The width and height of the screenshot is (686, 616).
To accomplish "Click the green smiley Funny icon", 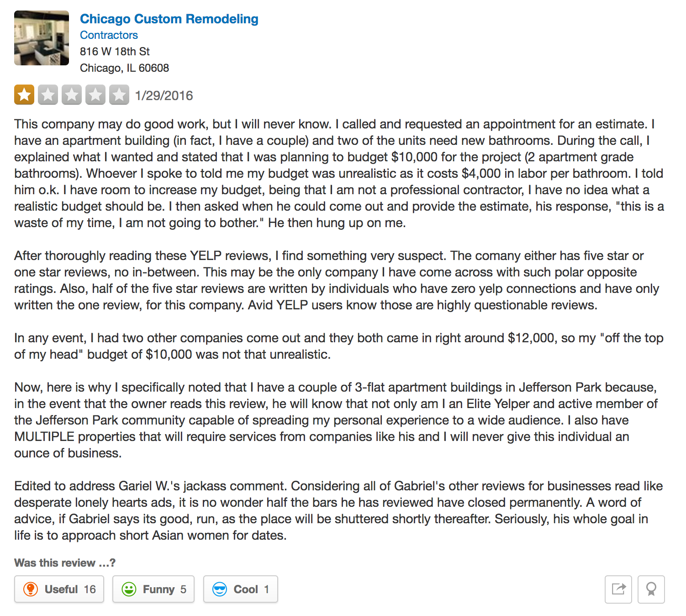I will (129, 589).
